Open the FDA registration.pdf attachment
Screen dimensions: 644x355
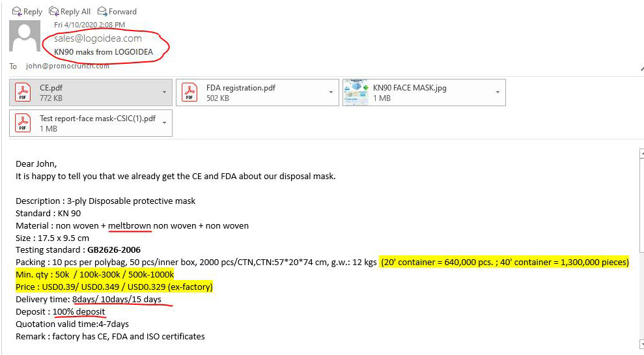coord(257,92)
